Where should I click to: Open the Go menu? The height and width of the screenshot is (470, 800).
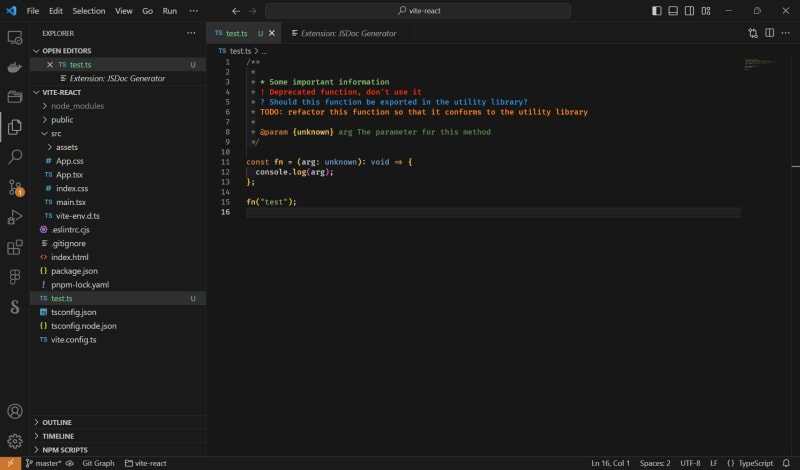pos(147,11)
